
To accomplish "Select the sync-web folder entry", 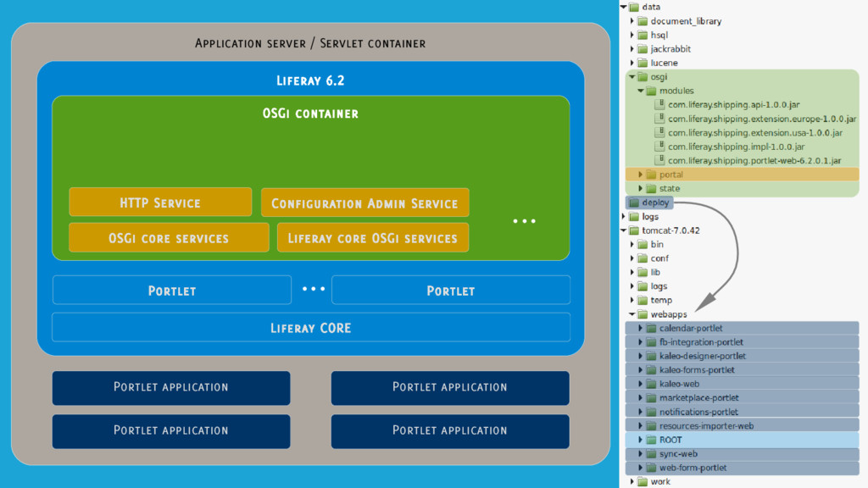I will [x=678, y=454].
